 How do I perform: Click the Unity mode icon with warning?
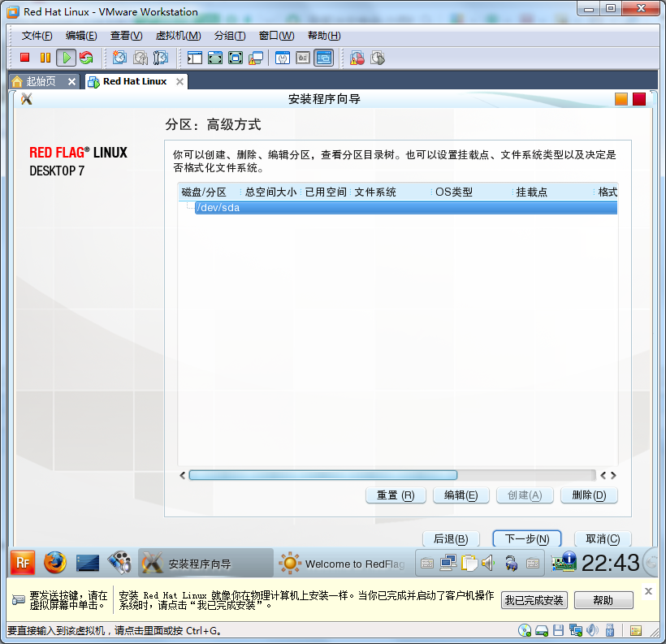click(256, 58)
